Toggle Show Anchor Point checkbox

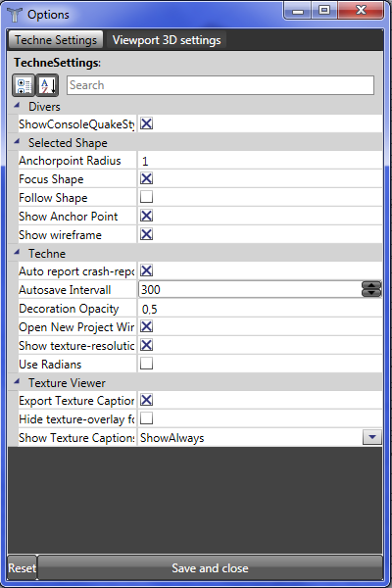tap(146, 216)
